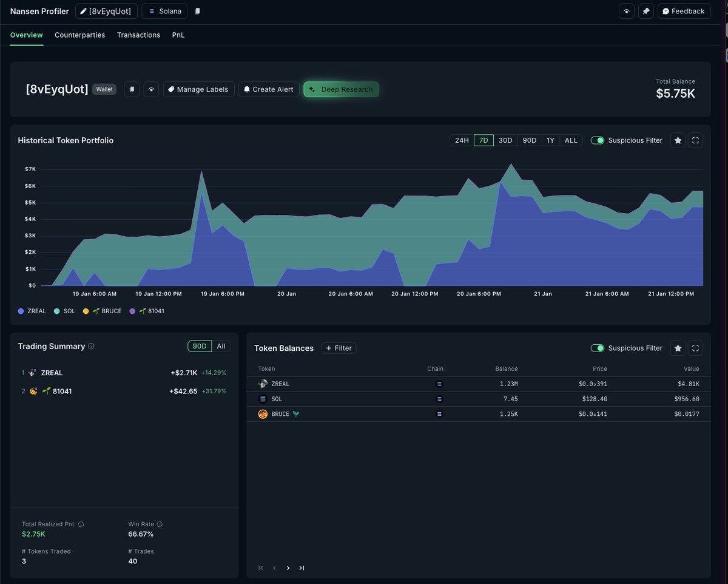728x584 pixels.
Task: Copy address using icon next to Solana
Action: point(197,12)
